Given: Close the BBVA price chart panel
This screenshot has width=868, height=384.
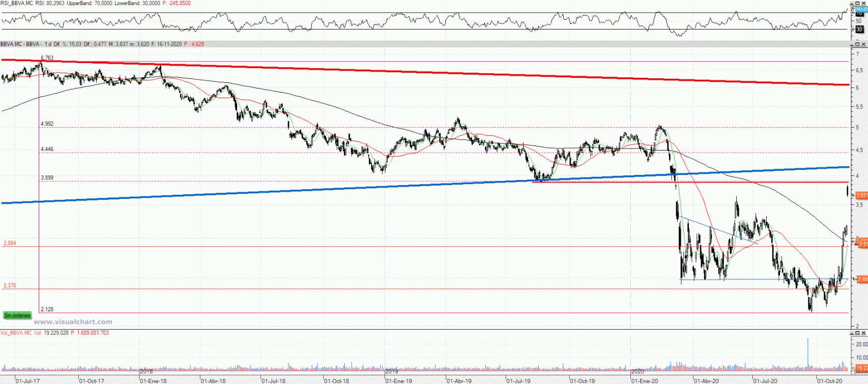Looking at the screenshot, I should [x=864, y=45].
